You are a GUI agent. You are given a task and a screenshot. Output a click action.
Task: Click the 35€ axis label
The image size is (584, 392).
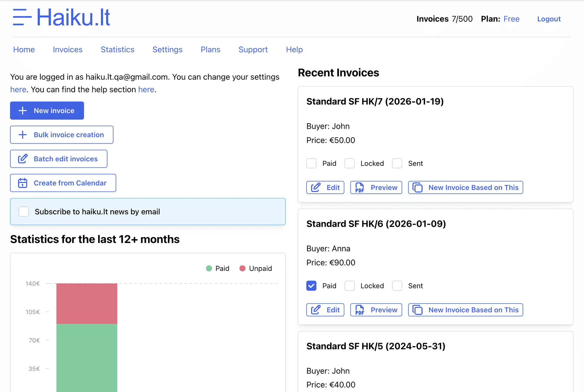pyautogui.click(x=34, y=369)
